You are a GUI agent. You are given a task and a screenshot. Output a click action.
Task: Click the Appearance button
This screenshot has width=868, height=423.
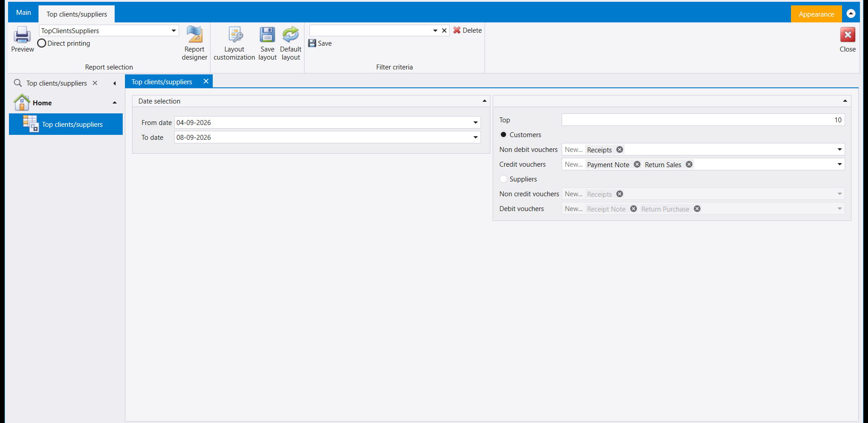tap(816, 14)
